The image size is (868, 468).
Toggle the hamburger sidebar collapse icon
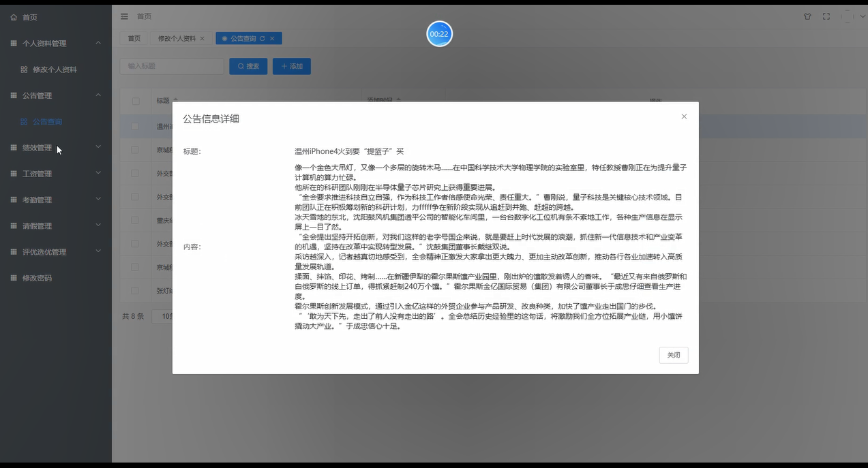(124, 16)
